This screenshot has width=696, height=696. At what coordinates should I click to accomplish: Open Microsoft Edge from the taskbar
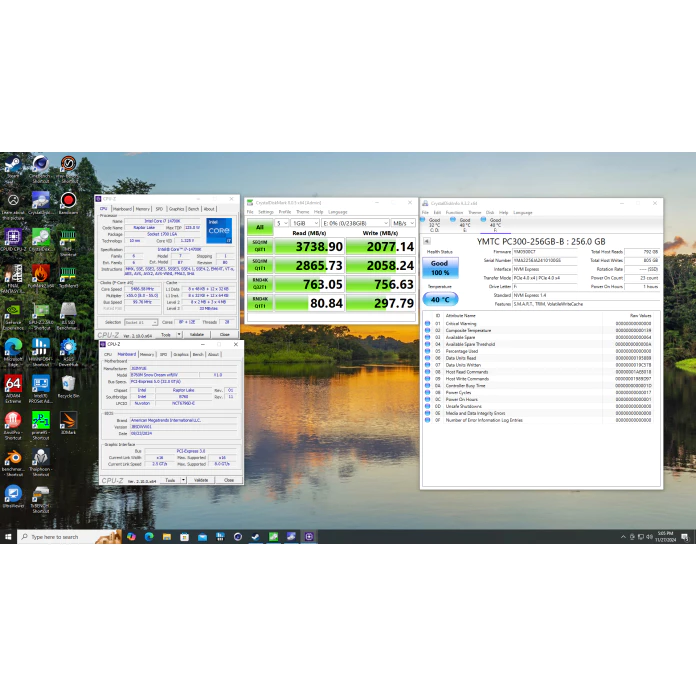coord(149,537)
